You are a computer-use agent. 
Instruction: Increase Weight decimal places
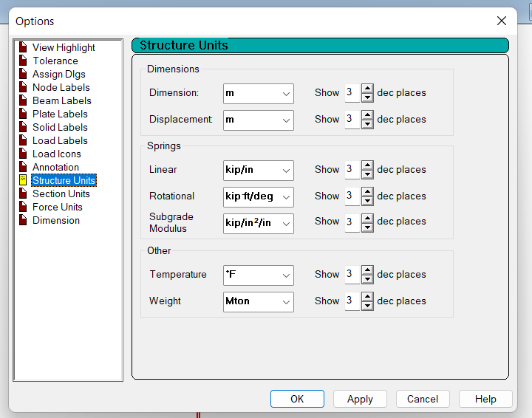coord(367,296)
